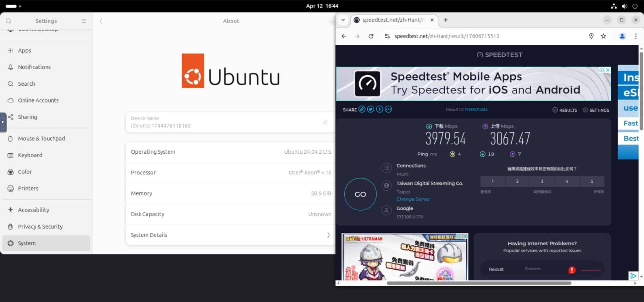Open the volume icon in top bar
This screenshot has height=302, width=644.
click(625, 6)
